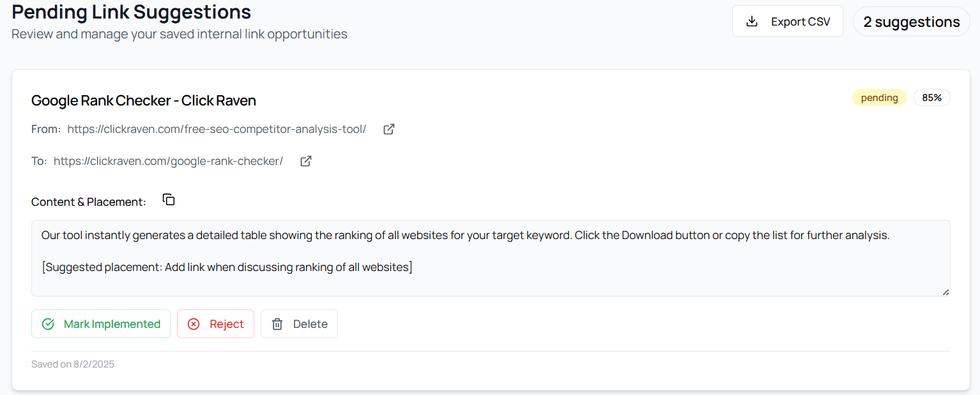The image size is (980, 395).
Task: Click the download icon in Export CSV
Action: point(753,22)
